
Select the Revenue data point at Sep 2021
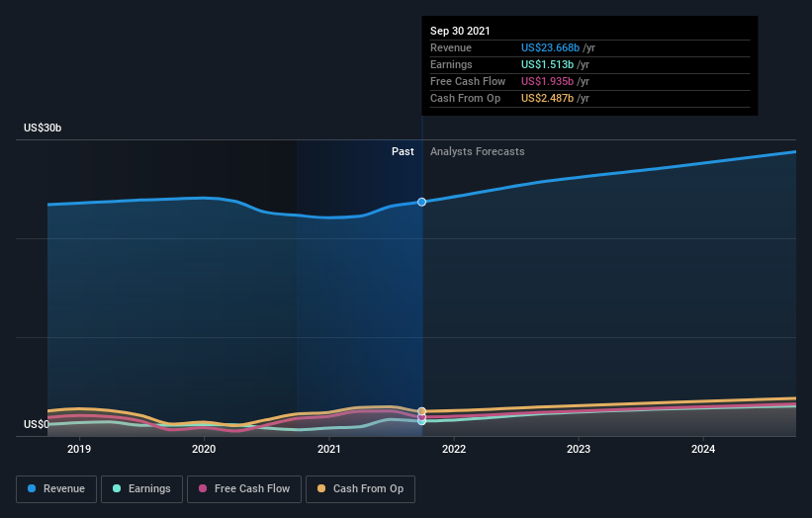click(x=422, y=202)
